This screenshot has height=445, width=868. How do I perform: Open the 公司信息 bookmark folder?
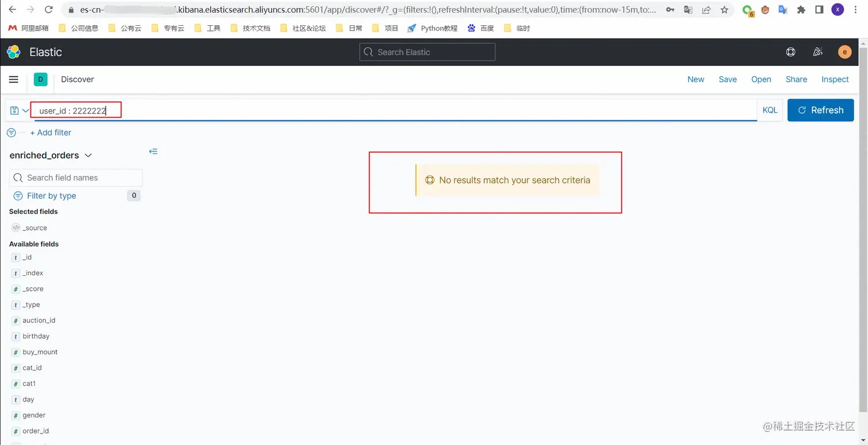point(79,28)
